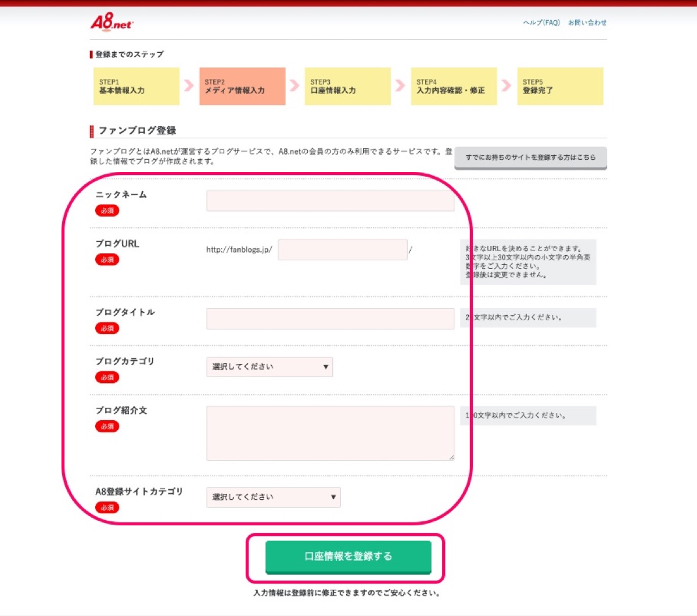Click the blog title character limit hint
The height and width of the screenshot is (616, 697).
(x=528, y=317)
